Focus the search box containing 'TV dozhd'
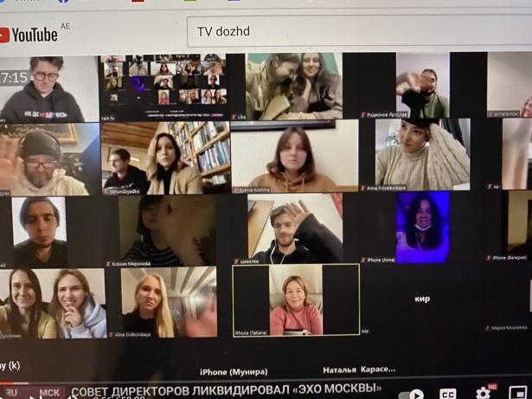This screenshot has height=399, width=532. click(x=359, y=31)
